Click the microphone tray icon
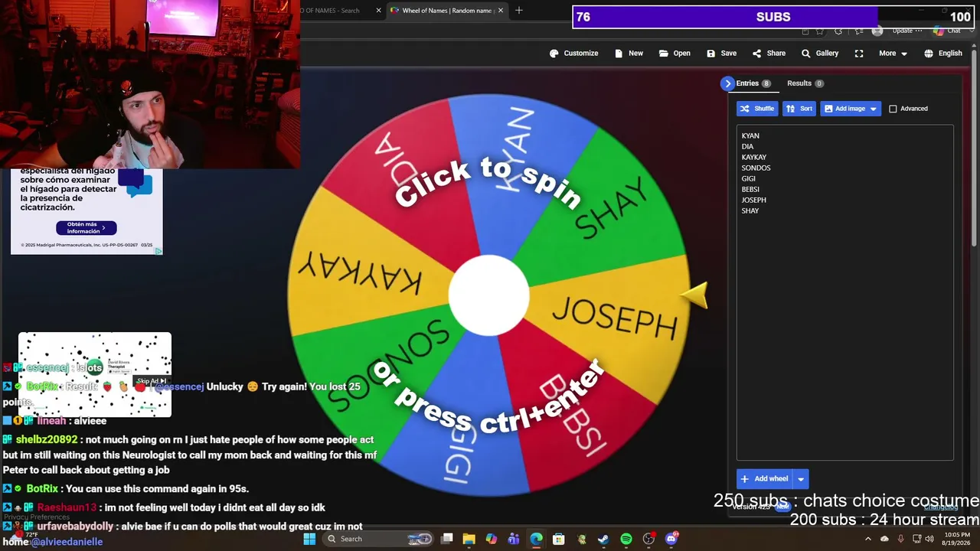 901,539
